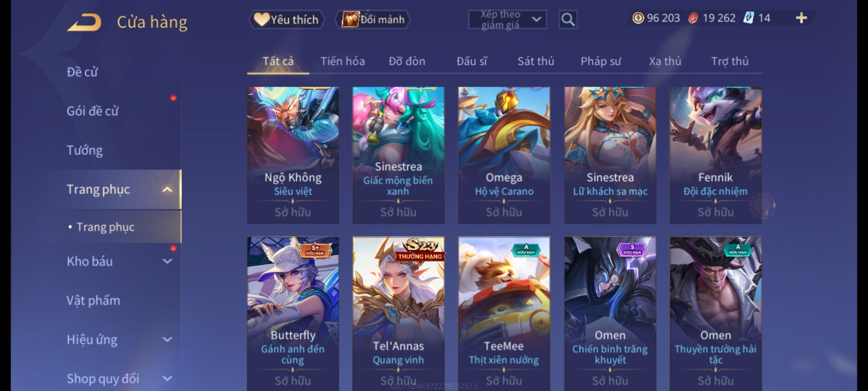Tap the golden back arrow icon

click(84, 22)
